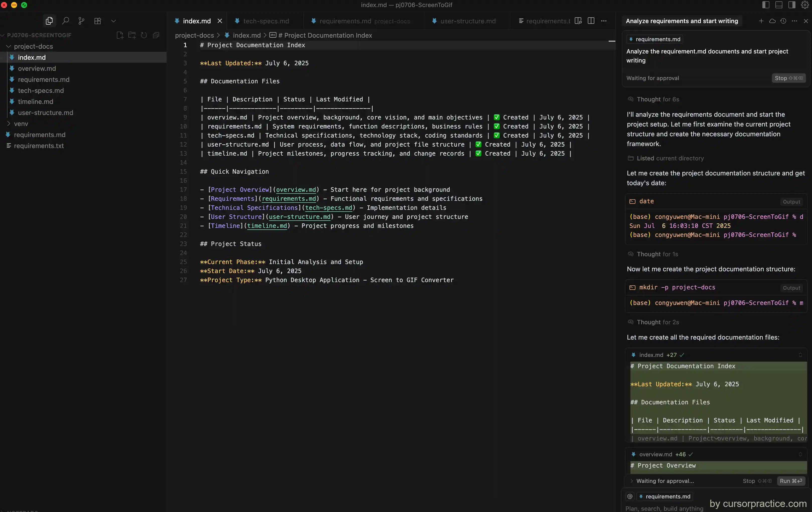The width and height of the screenshot is (812, 512).
Task: Click Stop button beside Waiting for approval
Action: point(788,78)
